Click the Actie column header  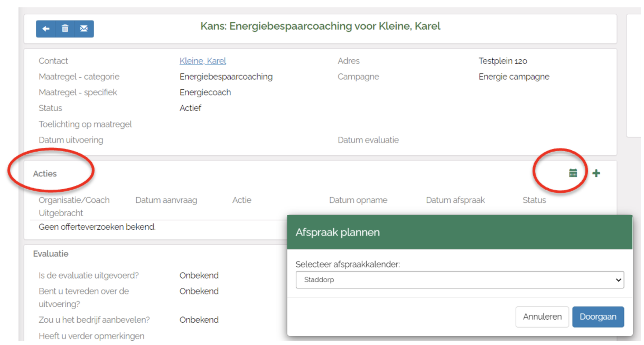click(242, 200)
